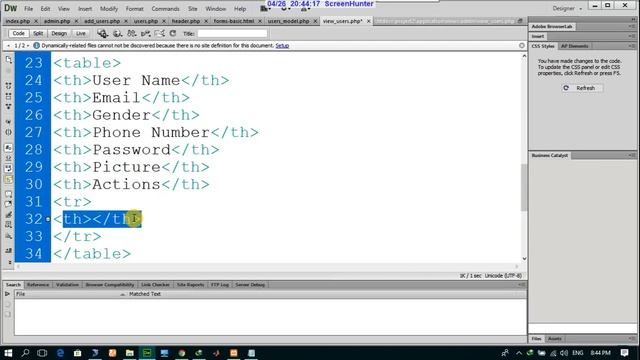The width and height of the screenshot is (640, 360).
Task: Launch Microsoft Edge from the taskbar
Action: click(60, 353)
